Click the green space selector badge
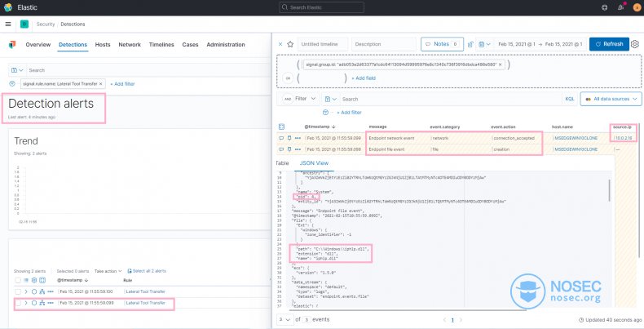 (24, 24)
